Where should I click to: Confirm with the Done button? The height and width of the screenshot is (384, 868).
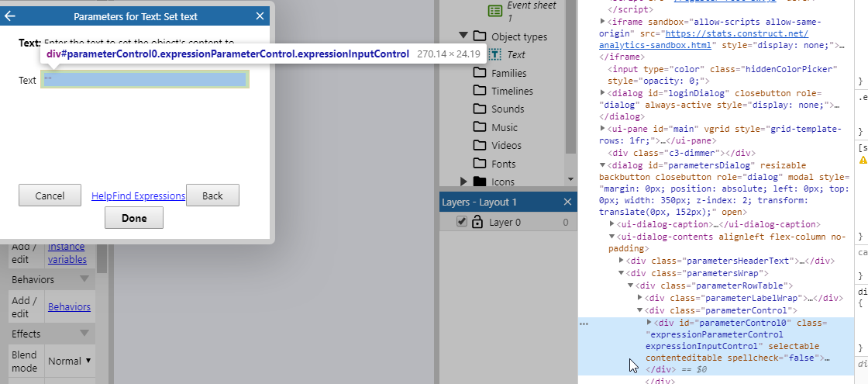point(134,218)
